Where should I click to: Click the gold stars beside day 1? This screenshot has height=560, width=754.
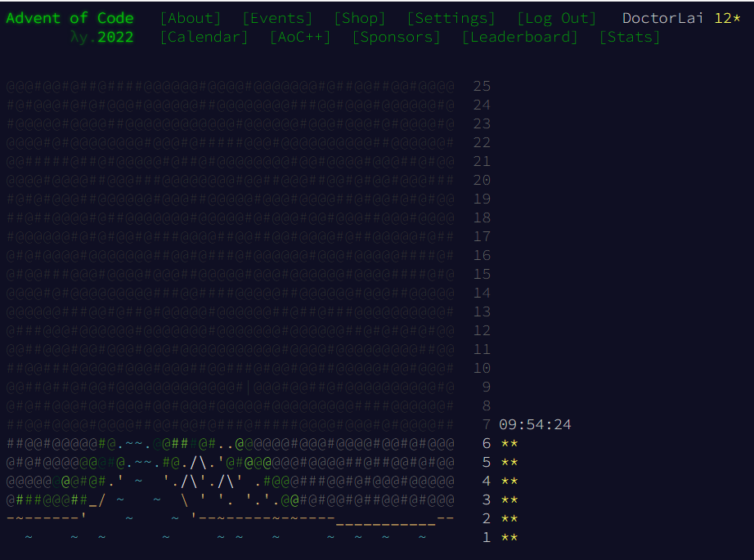(509, 537)
